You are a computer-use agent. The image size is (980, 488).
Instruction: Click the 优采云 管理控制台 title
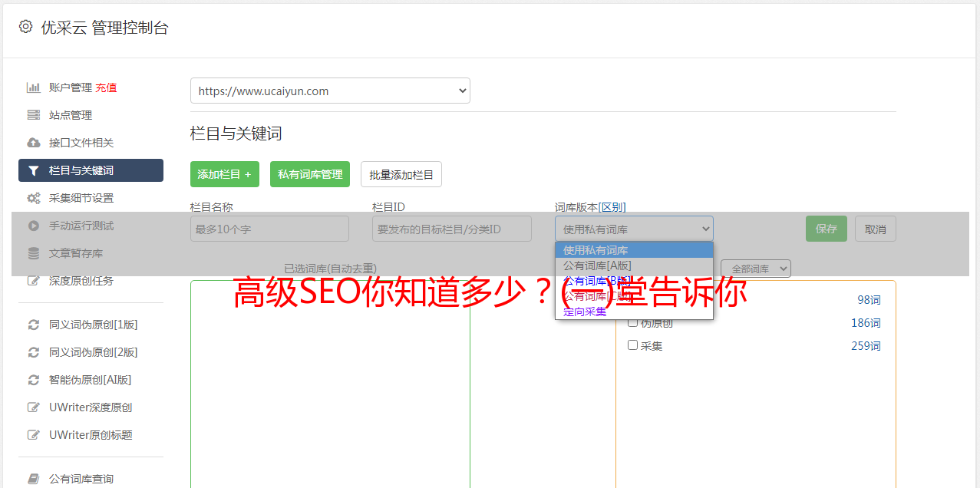click(x=104, y=28)
